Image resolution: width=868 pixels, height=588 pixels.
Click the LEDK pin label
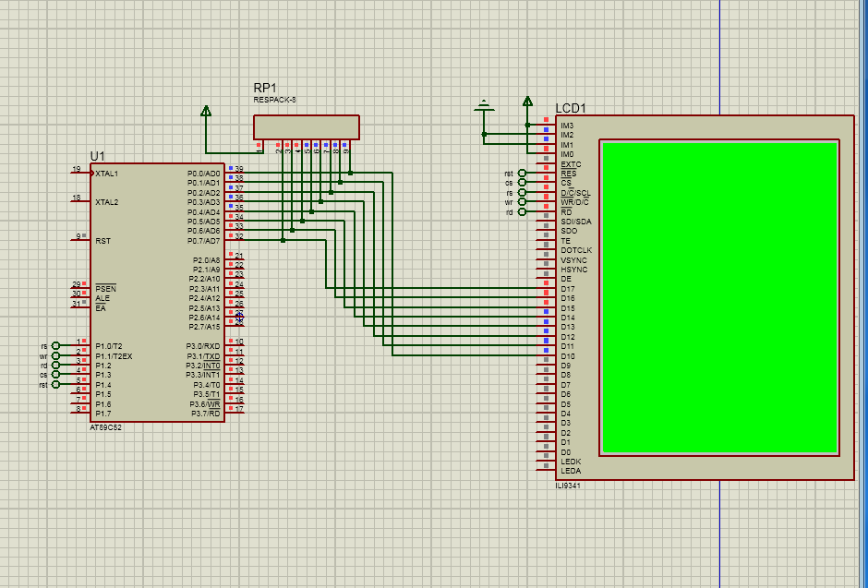coord(571,462)
